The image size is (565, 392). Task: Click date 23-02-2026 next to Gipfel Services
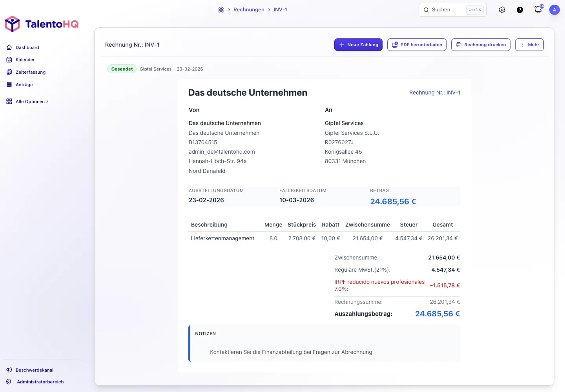pos(190,69)
